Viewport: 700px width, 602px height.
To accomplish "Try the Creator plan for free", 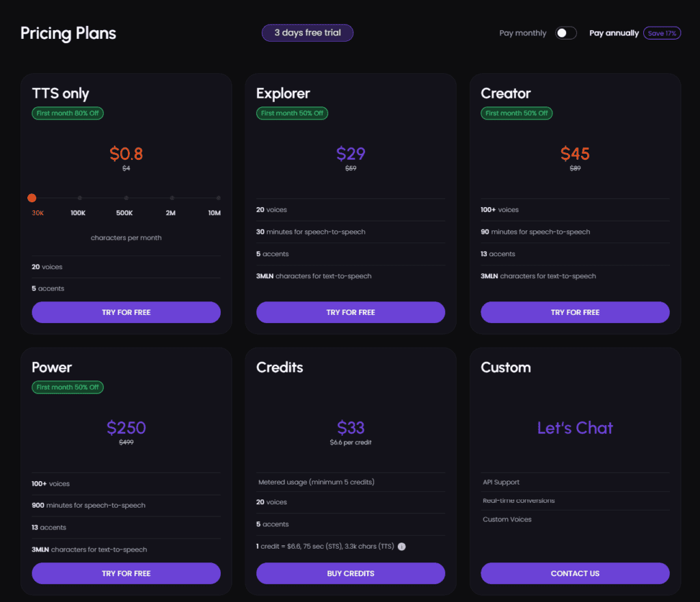I will point(574,312).
